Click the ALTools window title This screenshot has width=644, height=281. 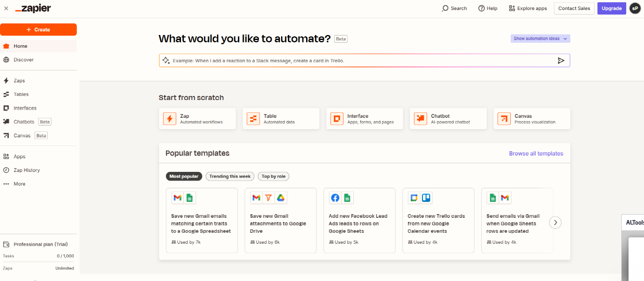pos(635,222)
